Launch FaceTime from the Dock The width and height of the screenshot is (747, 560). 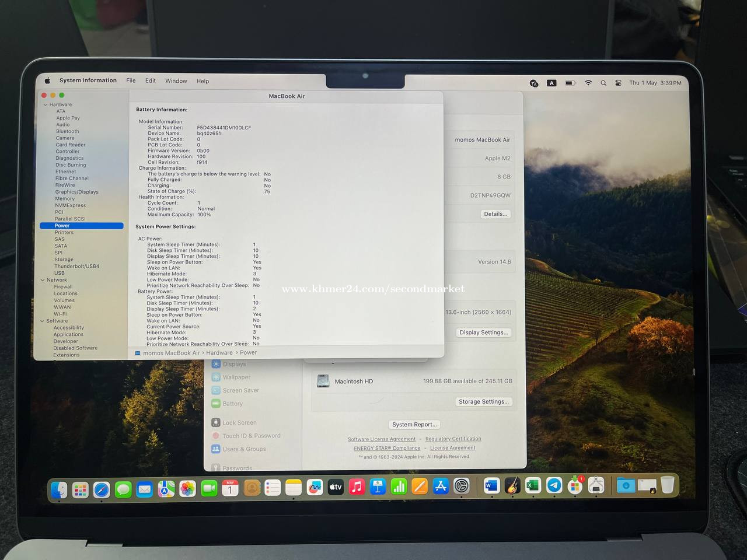click(x=209, y=488)
